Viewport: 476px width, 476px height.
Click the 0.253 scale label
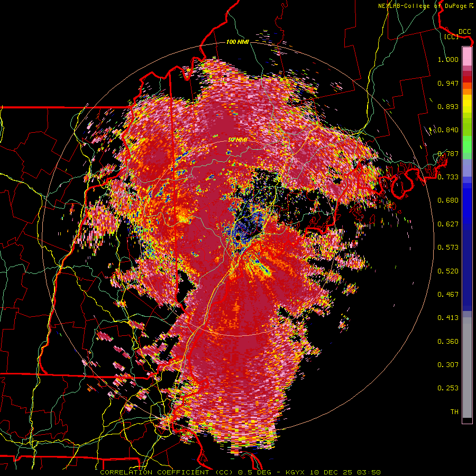448,388
